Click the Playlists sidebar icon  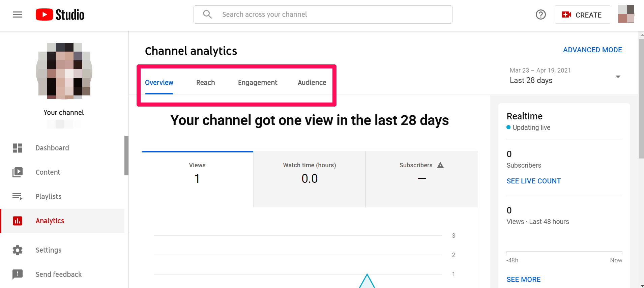pos(18,196)
